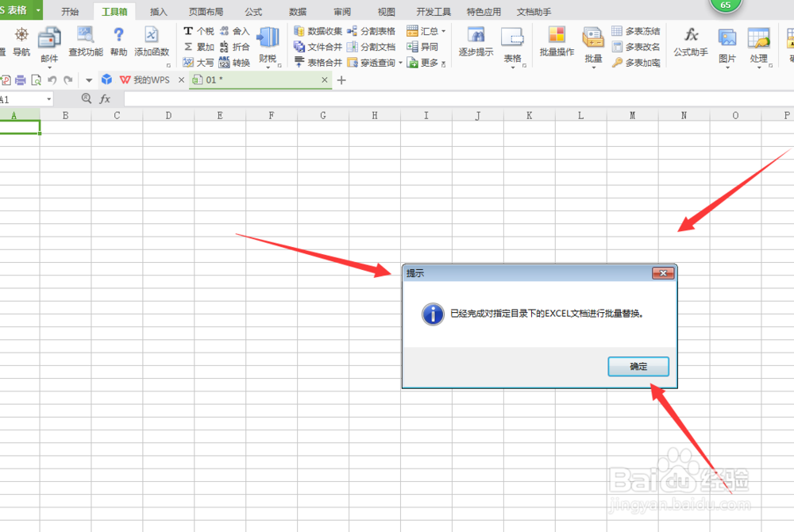Click 多表冻结 multi-sheet freeze
Image resolution: width=794 pixels, height=532 pixels.
pos(636,31)
